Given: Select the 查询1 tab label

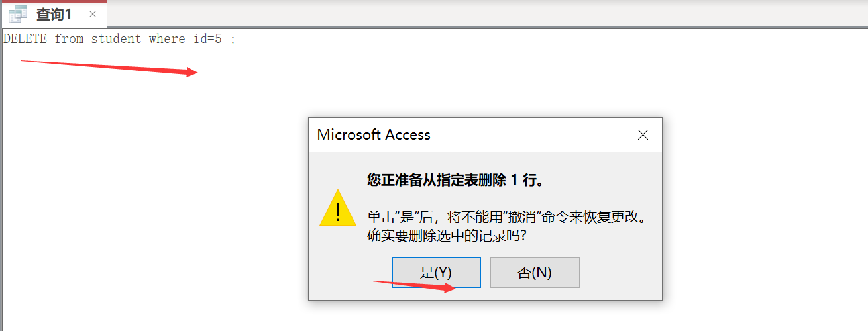Looking at the screenshot, I should pos(54,14).
